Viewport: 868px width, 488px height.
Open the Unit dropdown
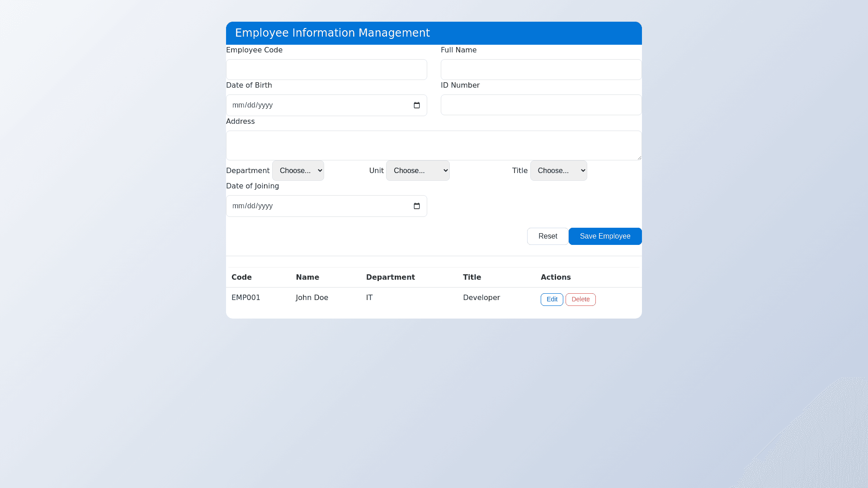pos(417,171)
